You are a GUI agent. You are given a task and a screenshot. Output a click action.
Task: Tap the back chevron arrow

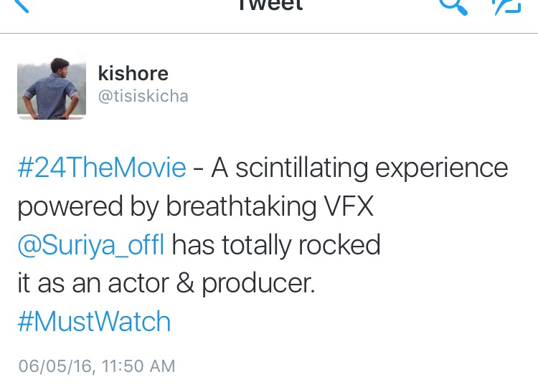click(x=20, y=6)
